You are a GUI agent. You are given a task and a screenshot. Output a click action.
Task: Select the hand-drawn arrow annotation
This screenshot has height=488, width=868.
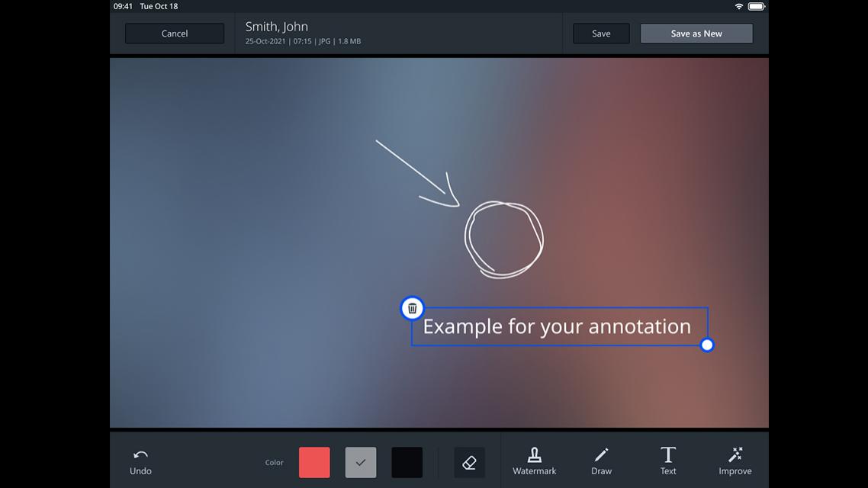coord(418,174)
